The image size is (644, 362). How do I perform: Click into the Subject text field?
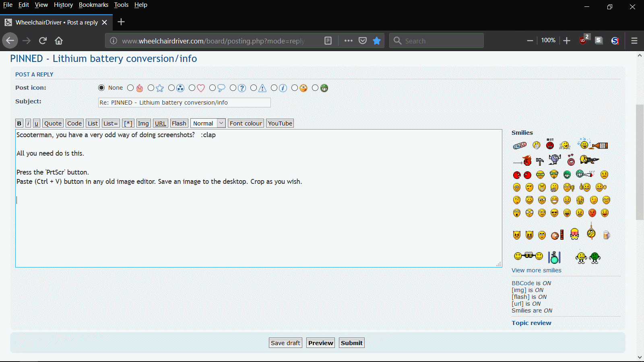pos(184,103)
